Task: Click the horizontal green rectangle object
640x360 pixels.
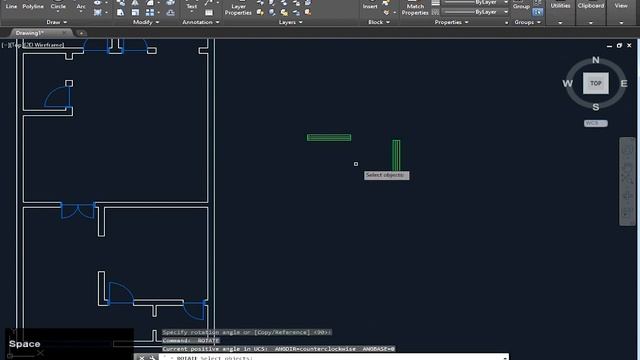Action: coord(329,138)
